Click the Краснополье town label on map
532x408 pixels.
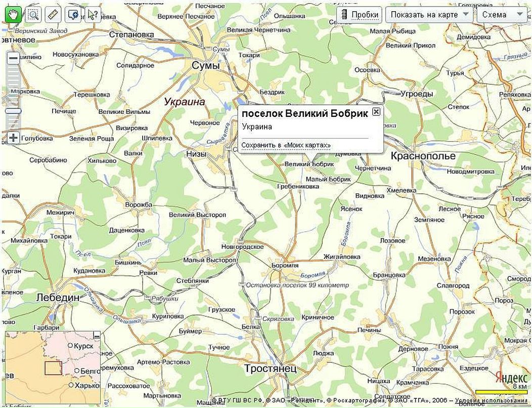point(423,156)
